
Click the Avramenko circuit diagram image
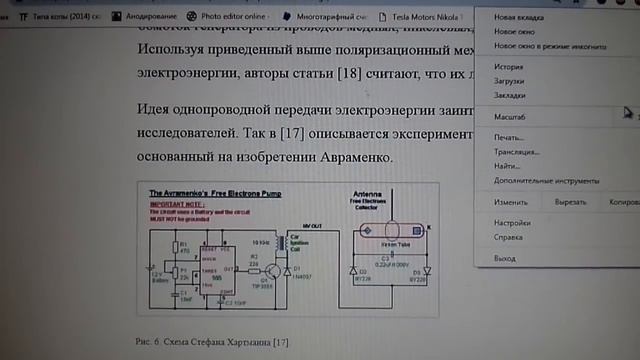pyautogui.click(x=288, y=249)
